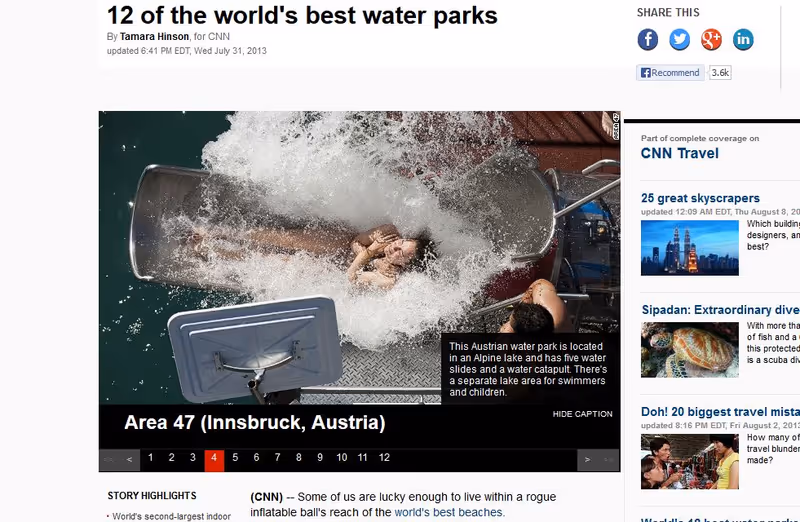Go to next slide with right arrow

click(x=587, y=460)
